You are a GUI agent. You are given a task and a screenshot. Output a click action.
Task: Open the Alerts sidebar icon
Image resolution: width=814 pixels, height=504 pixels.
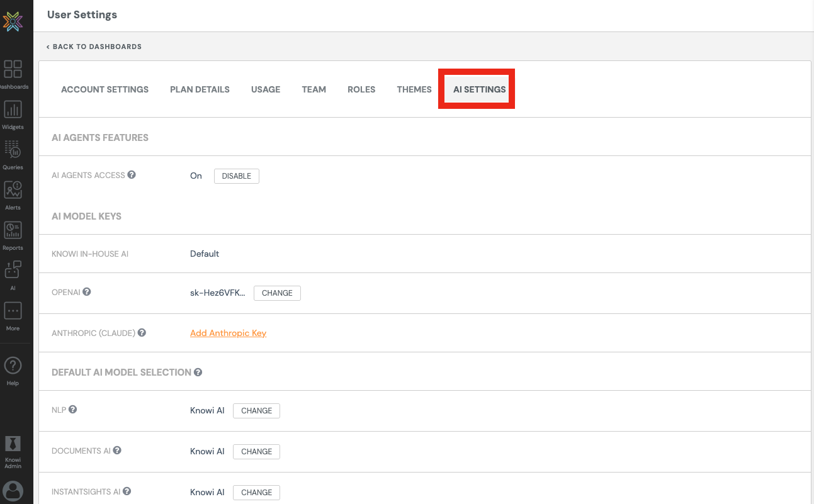(13, 190)
